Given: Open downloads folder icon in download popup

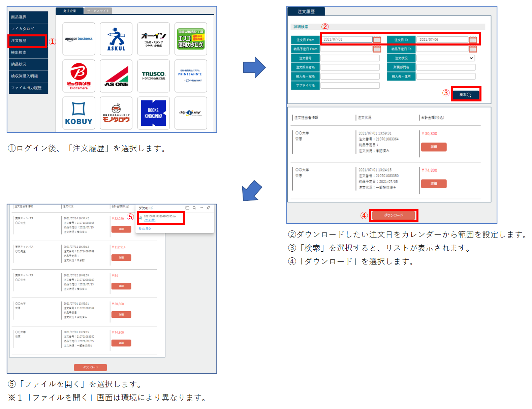Looking at the screenshot, I should point(187,208).
